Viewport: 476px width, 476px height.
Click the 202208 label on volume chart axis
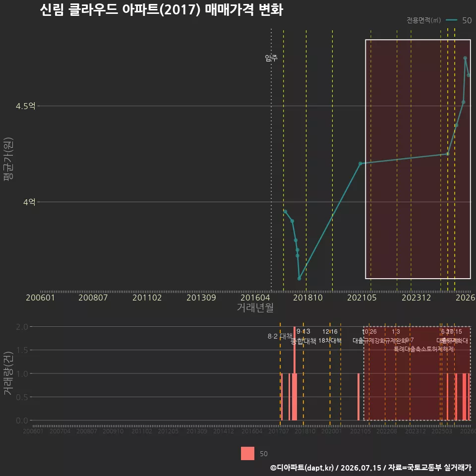387,431
